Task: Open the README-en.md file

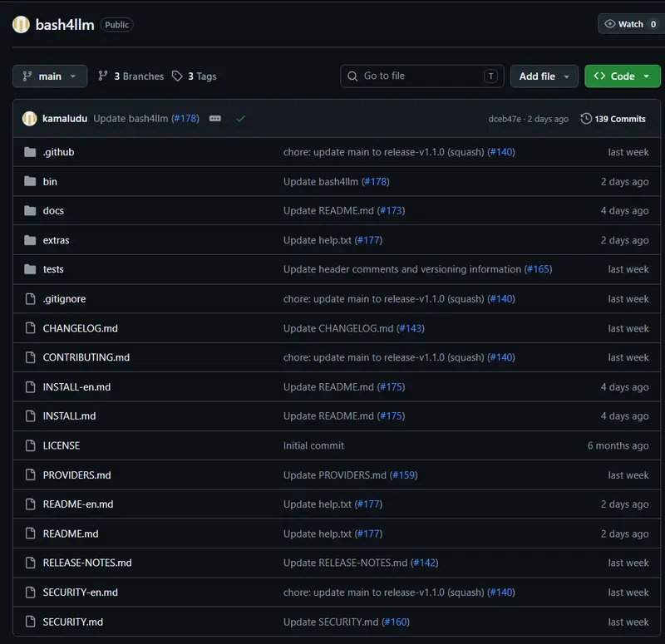Action: coord(78,504)
